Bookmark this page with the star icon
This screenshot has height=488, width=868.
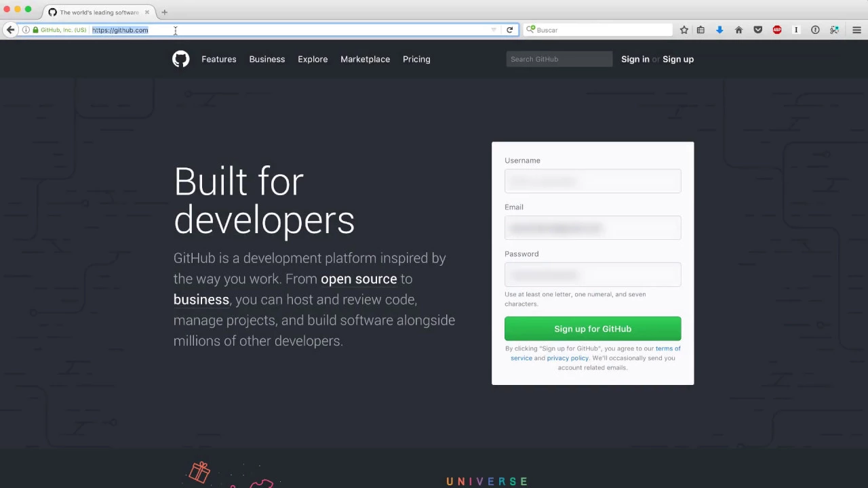pyautogui.click(x=684, y=30)
